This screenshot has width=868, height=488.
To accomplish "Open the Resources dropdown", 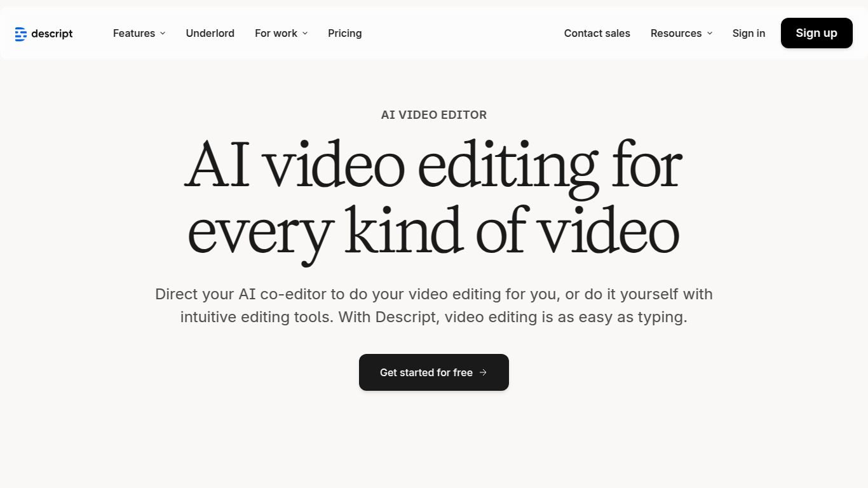I will (x=676, y=33).
